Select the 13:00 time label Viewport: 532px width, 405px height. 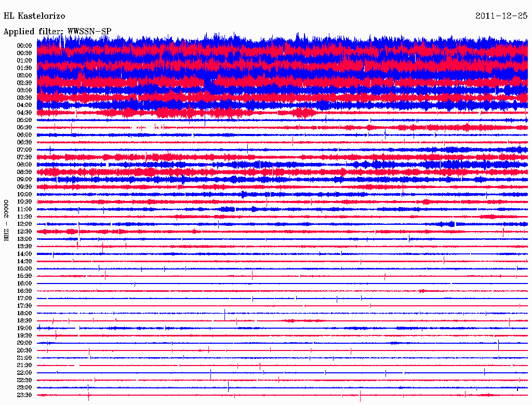pos(24,239)
